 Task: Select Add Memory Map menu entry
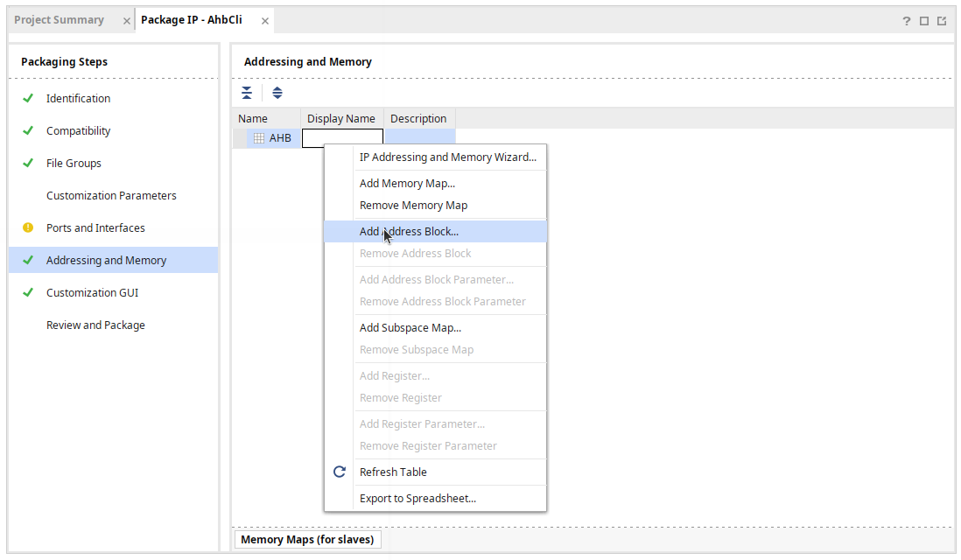point(407,184)
